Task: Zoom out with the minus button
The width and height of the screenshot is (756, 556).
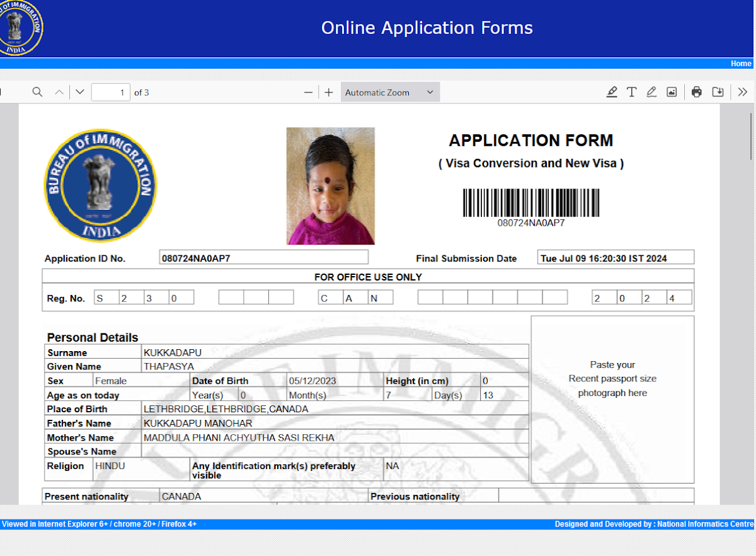Action: click(308, 92)
